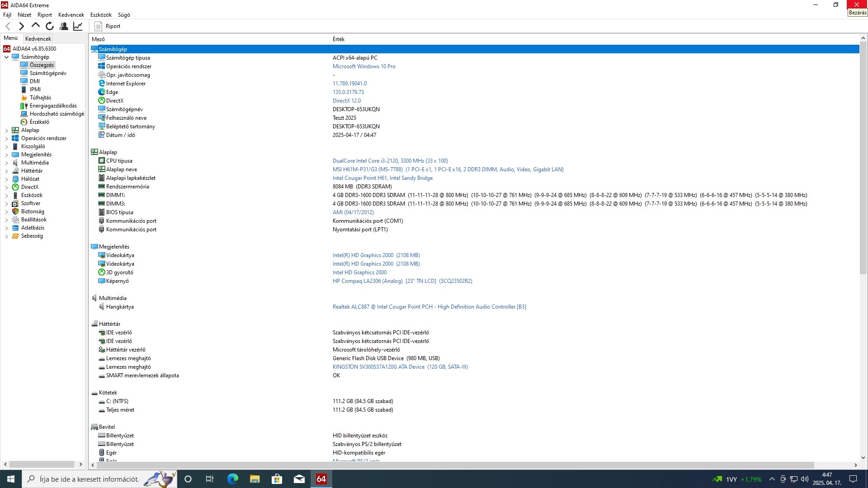Select Érzékelő sensor item in tree

(x=39, y=122)
